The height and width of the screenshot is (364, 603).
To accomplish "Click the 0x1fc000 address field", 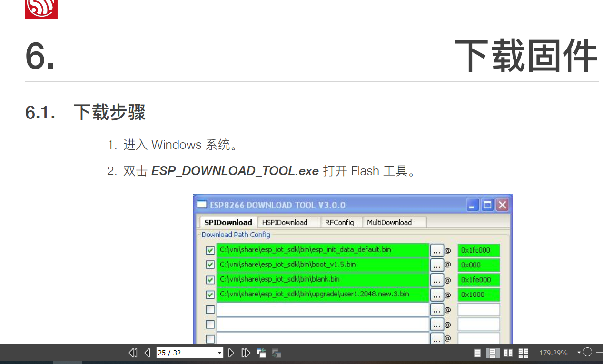I will click(x=479, y=250).
